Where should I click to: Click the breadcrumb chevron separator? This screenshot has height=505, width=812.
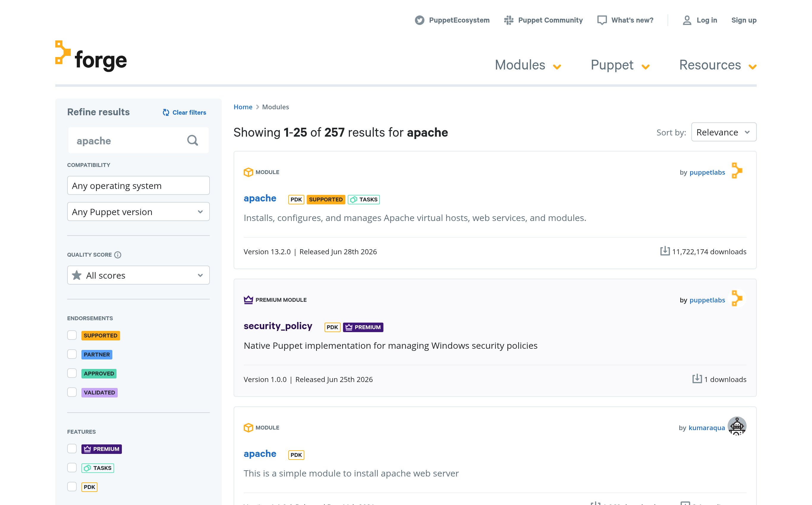[257, 107]
